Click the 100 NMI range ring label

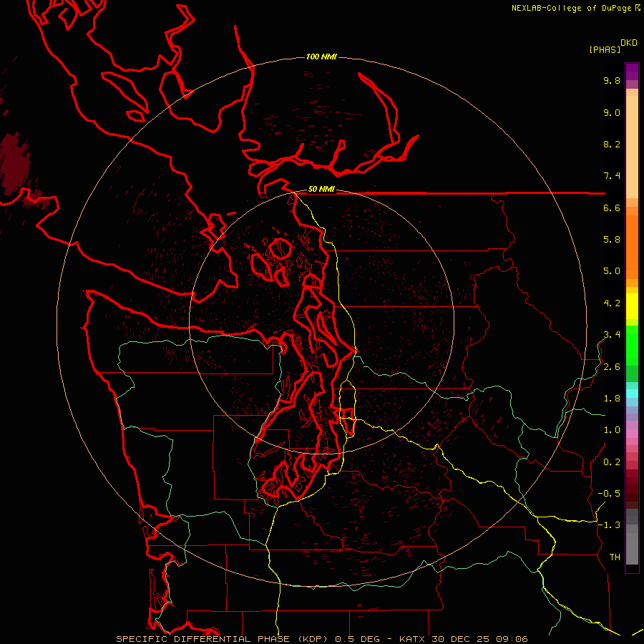click(321, 57)
